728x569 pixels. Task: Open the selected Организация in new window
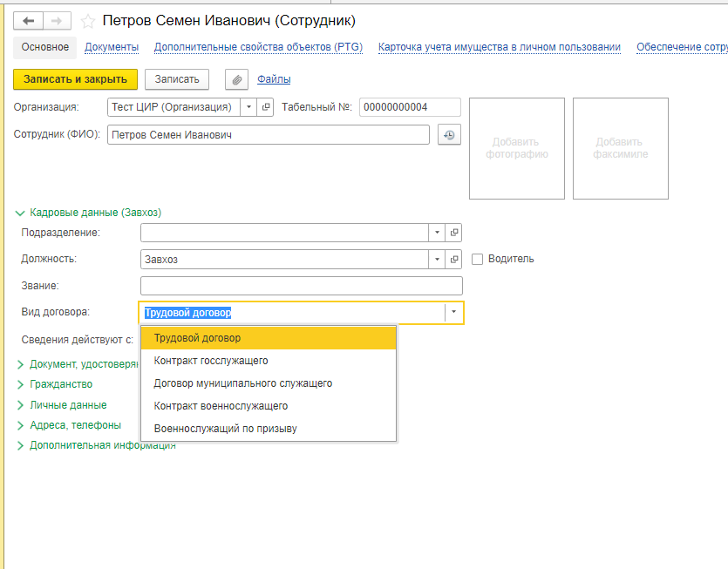[x=266, y=107]
